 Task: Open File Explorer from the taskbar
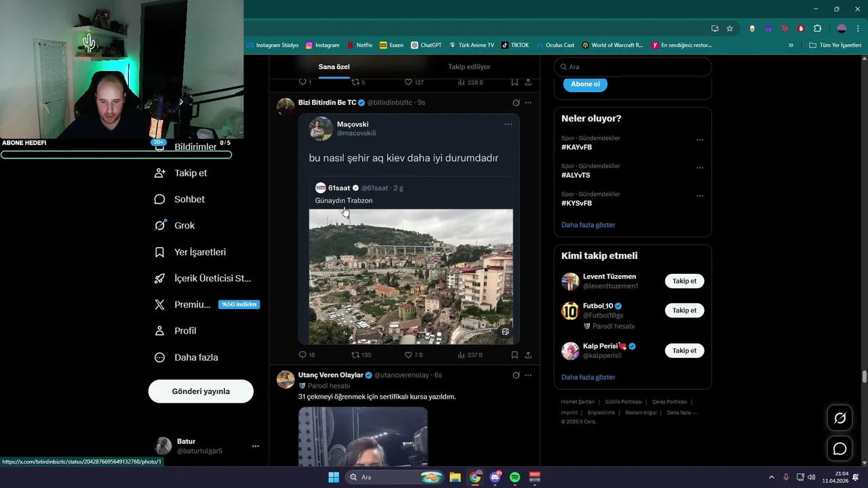click(455, 477)
